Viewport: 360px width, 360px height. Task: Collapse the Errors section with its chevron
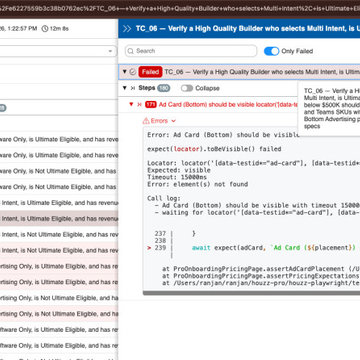coord(173,121)
